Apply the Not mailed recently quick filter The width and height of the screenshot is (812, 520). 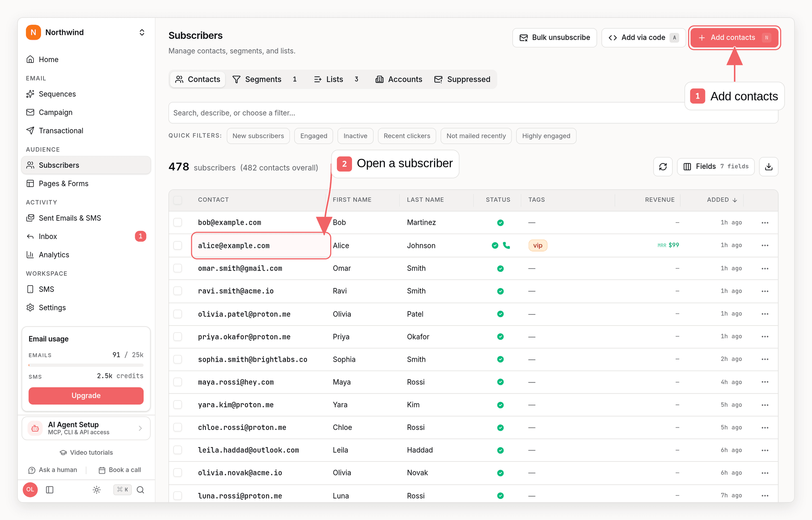point(476,136)
